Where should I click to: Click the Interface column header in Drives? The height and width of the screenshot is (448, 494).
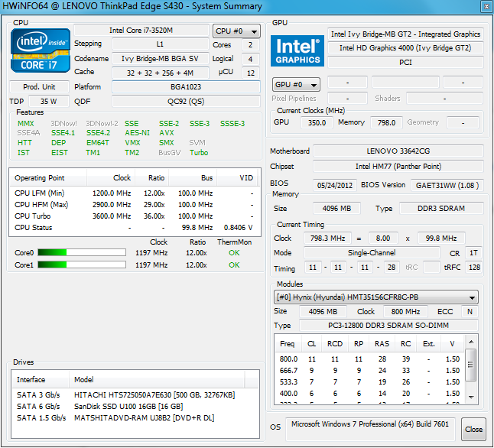click(x=31, y=379)
